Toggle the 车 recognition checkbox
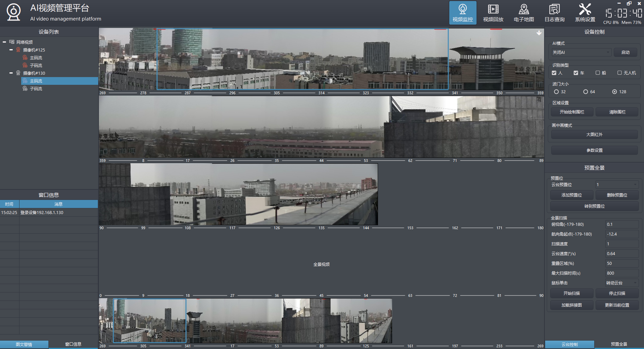The image size is (644, 349). pos(576,73)
